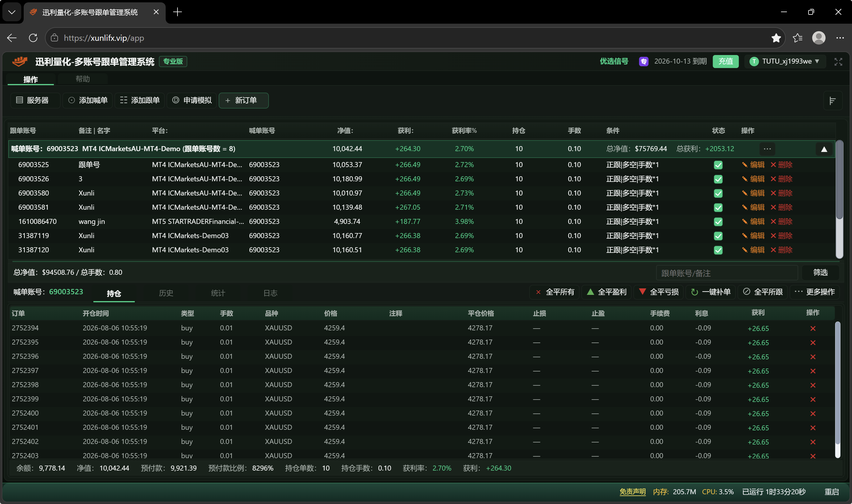Switch to the 日志 log tab

[x=270, y=293]
